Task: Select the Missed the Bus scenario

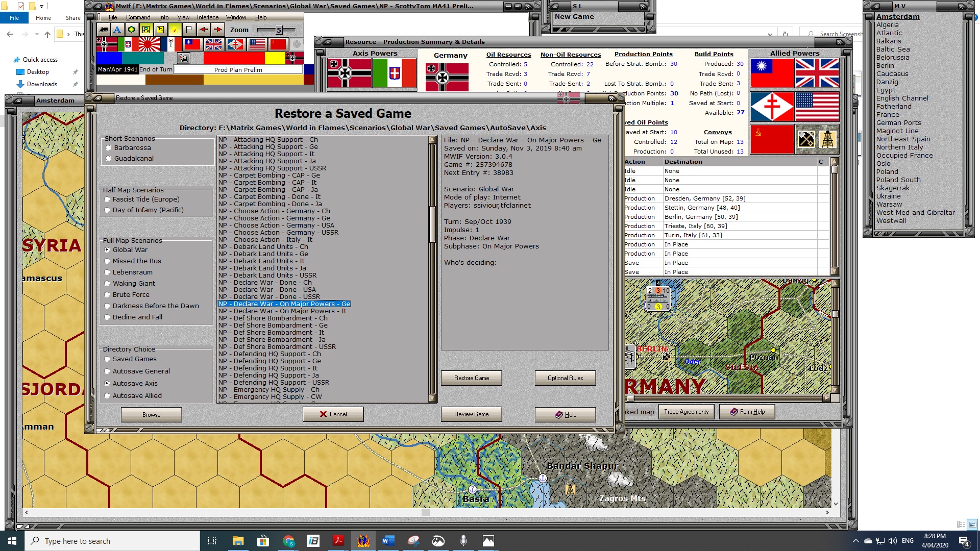Action: (x=132, y=261)
